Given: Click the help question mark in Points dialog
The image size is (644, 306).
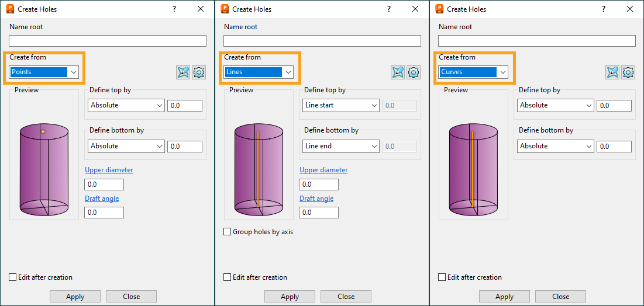Looking at the screenshot, I should coord(174,9).
